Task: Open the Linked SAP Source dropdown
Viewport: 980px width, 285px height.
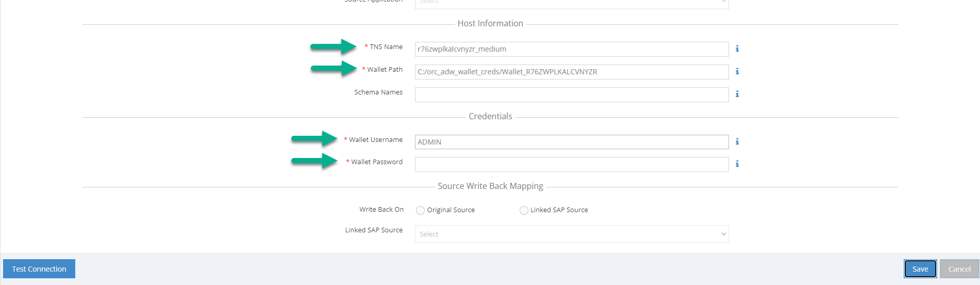Action: click(x=572, y=234)
